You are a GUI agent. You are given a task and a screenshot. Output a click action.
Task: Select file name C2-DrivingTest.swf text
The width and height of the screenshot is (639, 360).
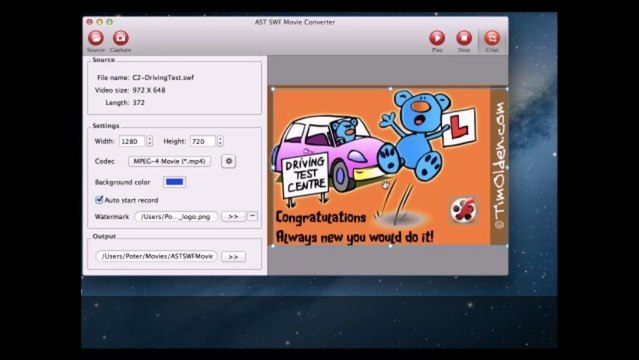click(x=163, y=77)
